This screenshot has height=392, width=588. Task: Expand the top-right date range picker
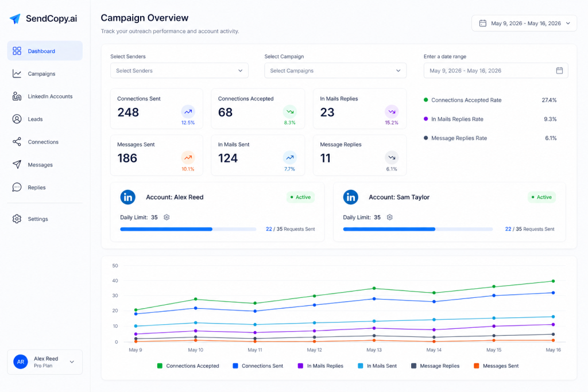pos(524,23)
